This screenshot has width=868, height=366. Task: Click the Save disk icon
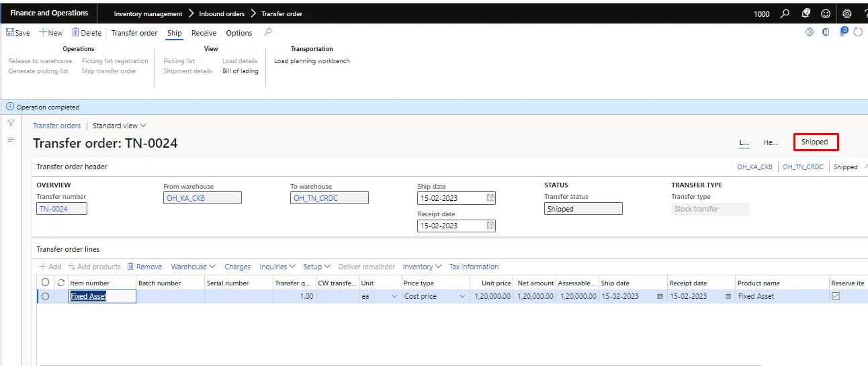pyautogui.click(x=10, y=32)
